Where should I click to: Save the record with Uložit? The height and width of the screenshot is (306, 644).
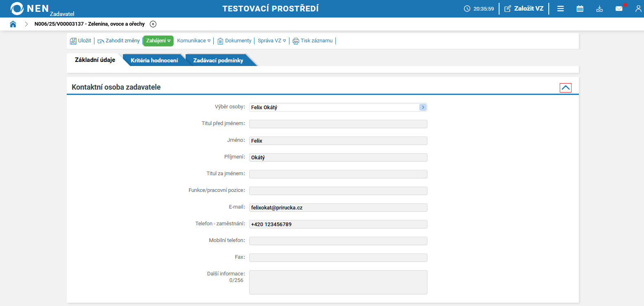[81, 41]
